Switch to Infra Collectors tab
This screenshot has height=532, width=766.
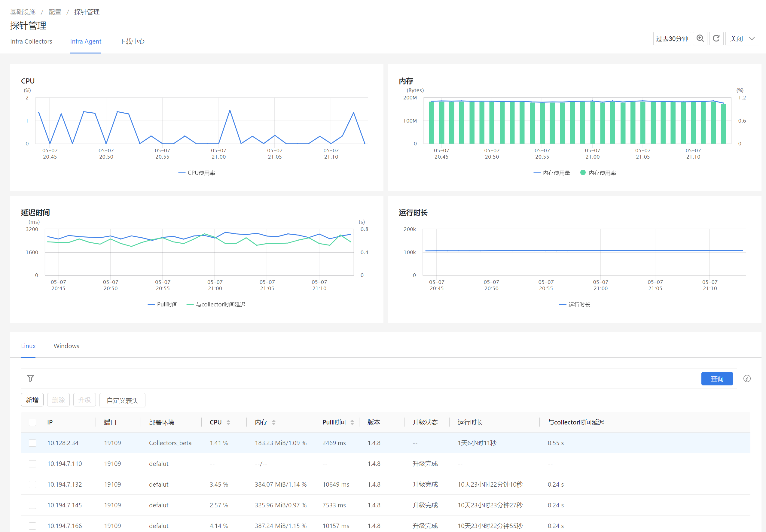pos(31,41)
